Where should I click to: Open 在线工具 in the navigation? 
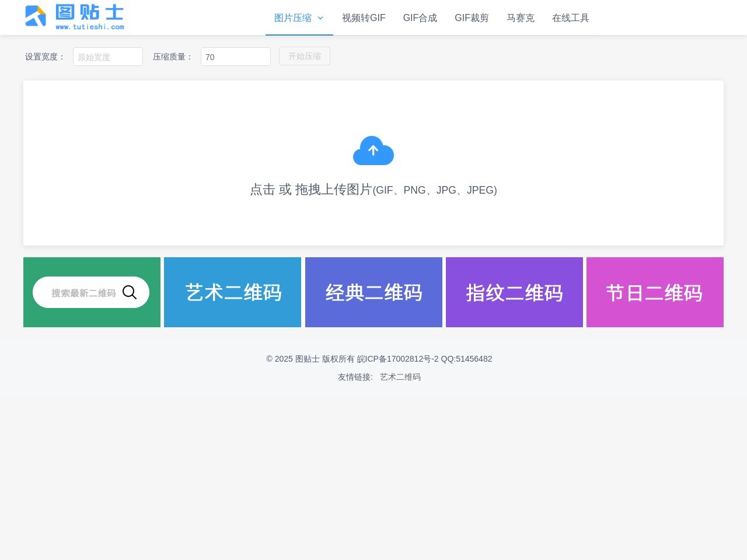[571, 18]
